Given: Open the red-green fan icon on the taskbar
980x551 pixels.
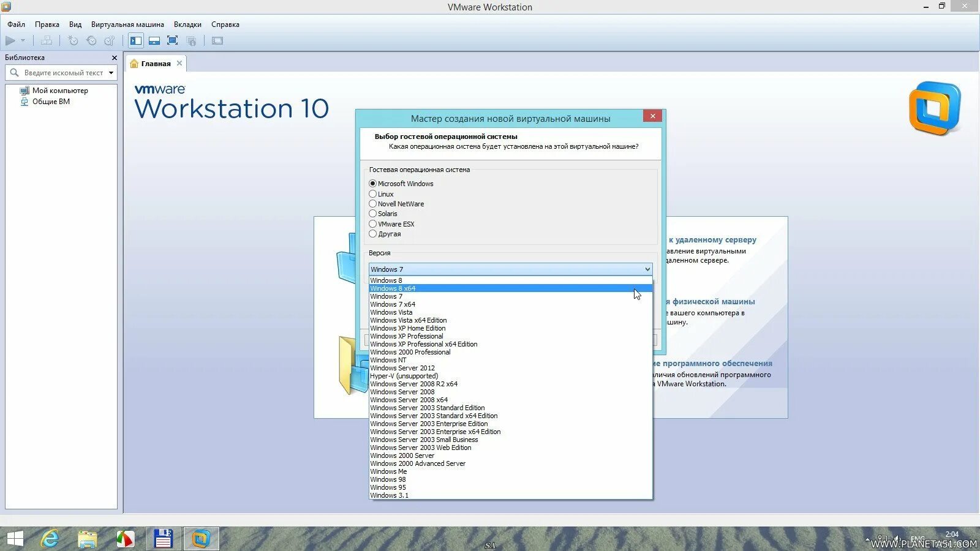Looking at the screenshot, I should point(125,539).
